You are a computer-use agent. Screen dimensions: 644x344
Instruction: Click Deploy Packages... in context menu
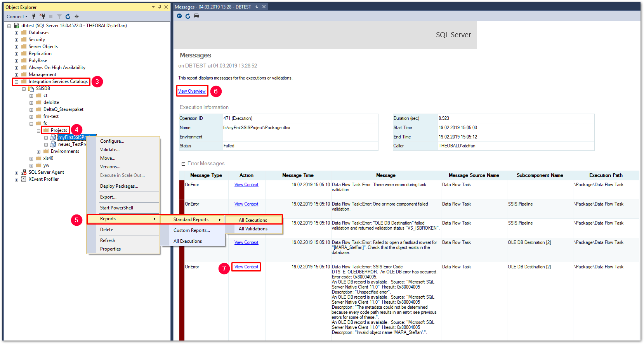119,186
